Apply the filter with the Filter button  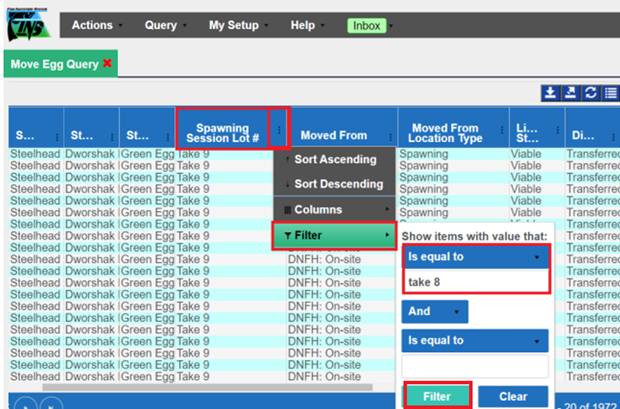click(436, 396)
